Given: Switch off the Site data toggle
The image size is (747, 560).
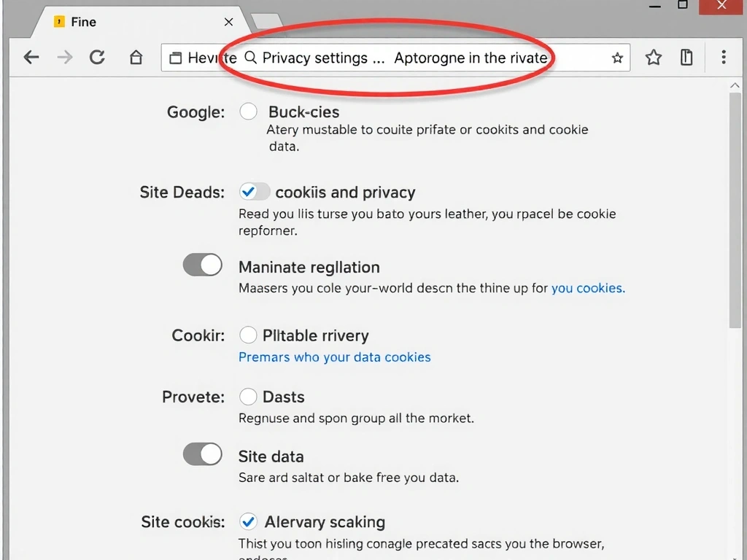Looking at the screenshot, I should 202,454.
